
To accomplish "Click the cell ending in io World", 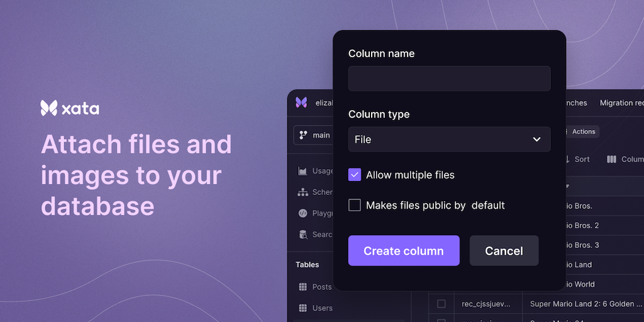I will click(x=604, y=284).
